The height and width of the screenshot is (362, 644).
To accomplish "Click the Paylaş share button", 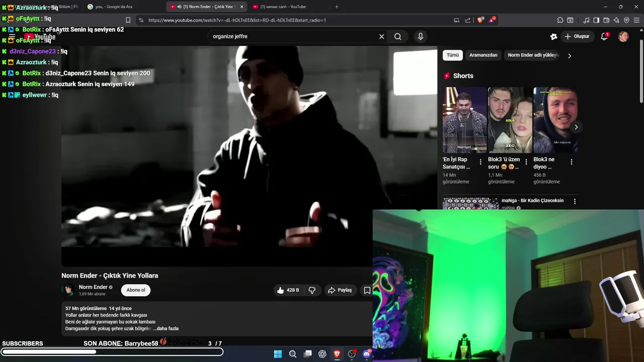I will click(x=340, y=290).
